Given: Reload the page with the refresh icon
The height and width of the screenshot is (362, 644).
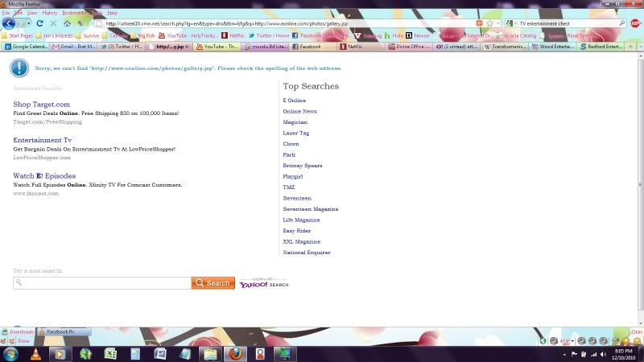Looking at the screenshot, I should [39, 23].
